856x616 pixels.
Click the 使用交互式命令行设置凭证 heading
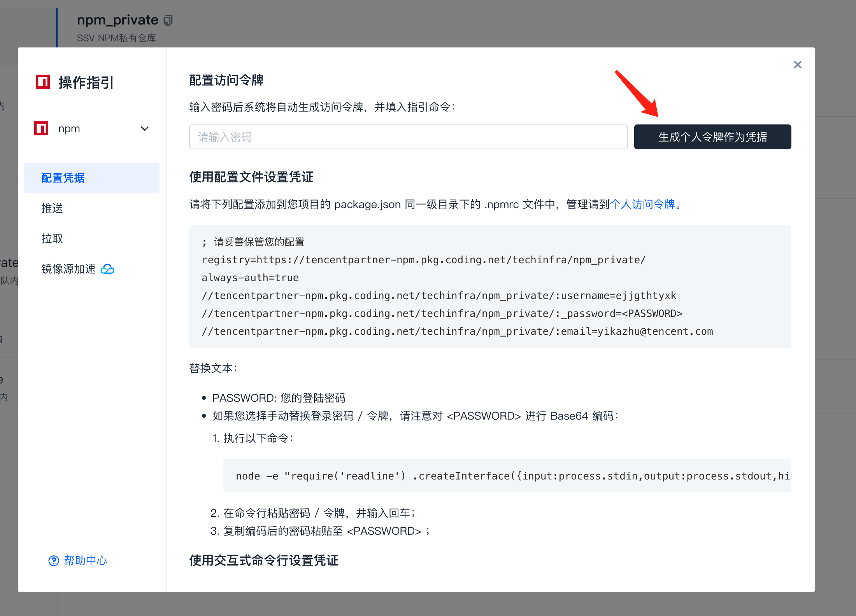pos(264,560)
